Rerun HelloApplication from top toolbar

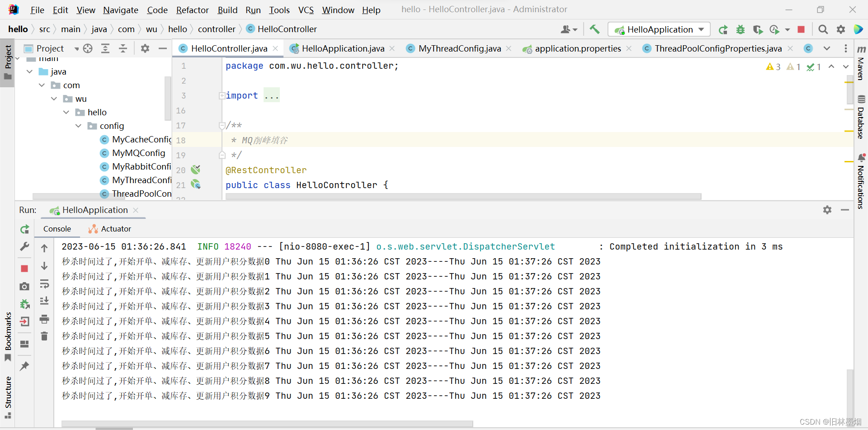tap(723, 29)
